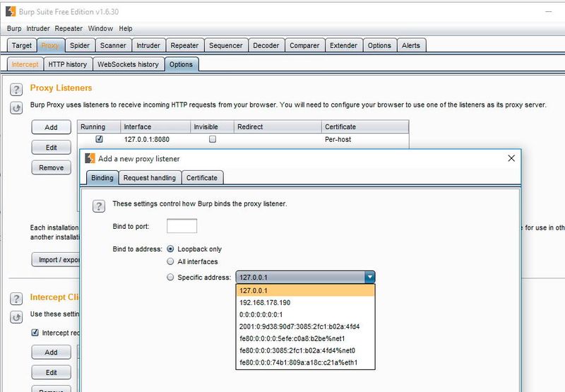Select the Request handling tab
The image size is (565, 392).
150,177
